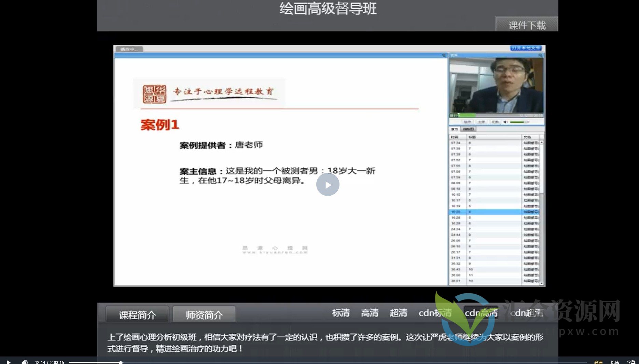Click the speaker icon in the bottom-left controls
This screenshot has width=639, height=364.
(x=24, y=362)
